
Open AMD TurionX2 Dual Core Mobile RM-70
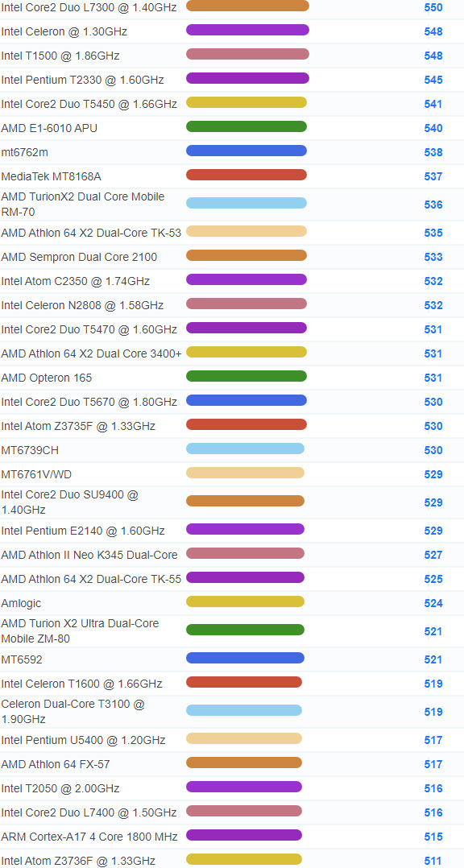[83, 205]
